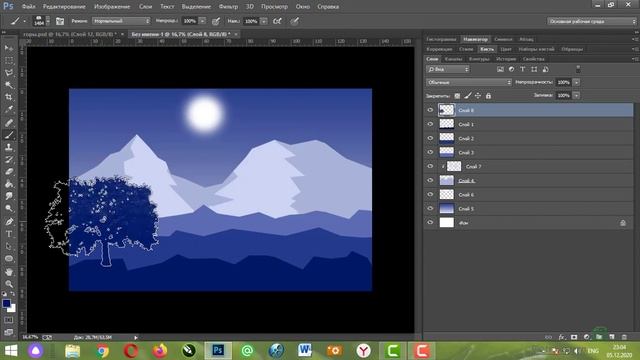Open brush flow slider dropdown
The width and height of the screenshot is (640, 360).
[x=264, y=21]
